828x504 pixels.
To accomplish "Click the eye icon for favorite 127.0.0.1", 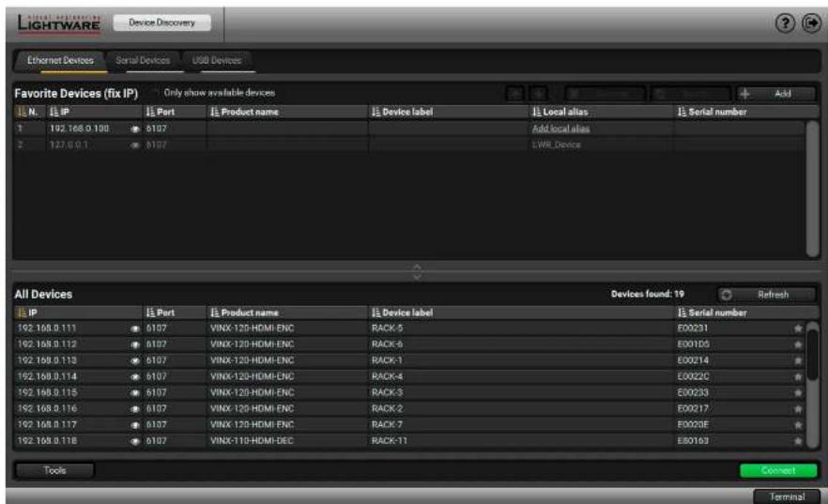I will pyautogui.click(x=135, y=145).
